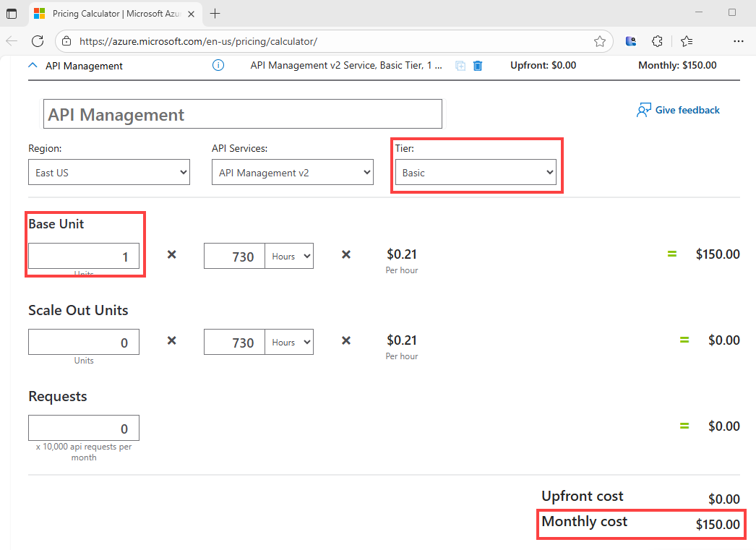Delete the API Management service estimate
The height and width of the screenshot is (550, 756).
(x=477, y=65)
